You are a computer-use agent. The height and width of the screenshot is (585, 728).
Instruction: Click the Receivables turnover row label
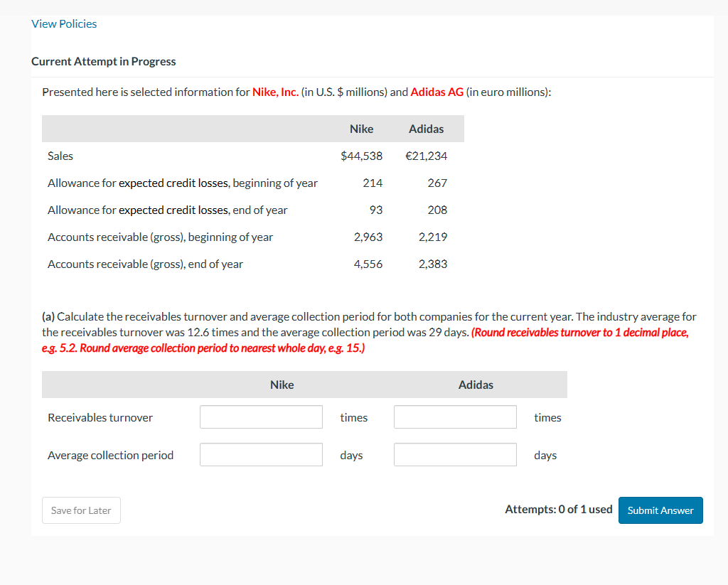click(100, 417)
